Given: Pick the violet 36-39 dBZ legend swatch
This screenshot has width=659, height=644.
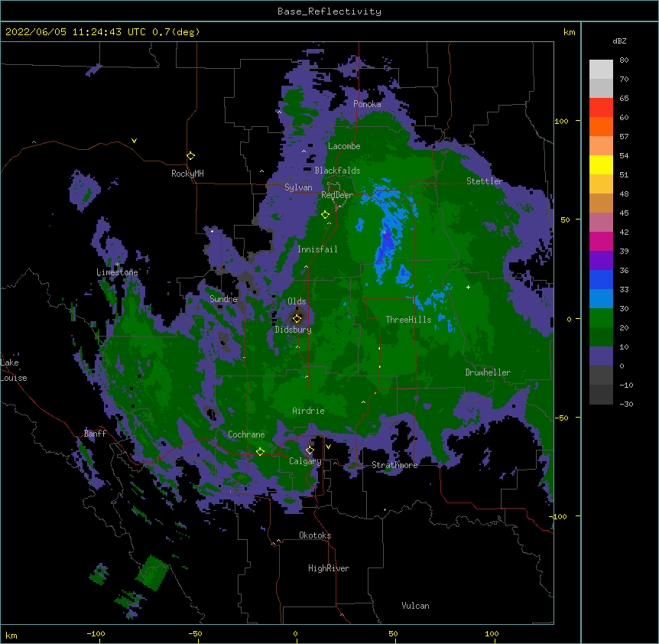Looking at the screenshot, I should pos(601,261).
